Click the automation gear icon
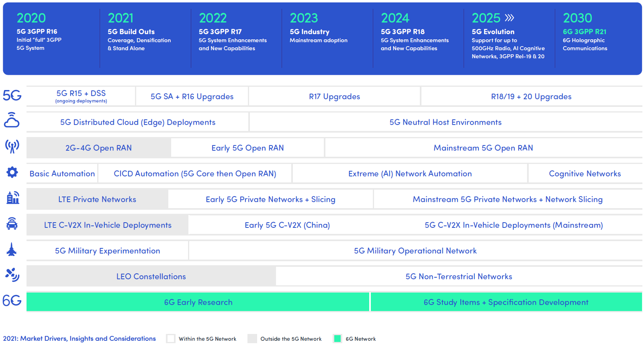This screenshot has height=348, width=644. click(12, 172)
